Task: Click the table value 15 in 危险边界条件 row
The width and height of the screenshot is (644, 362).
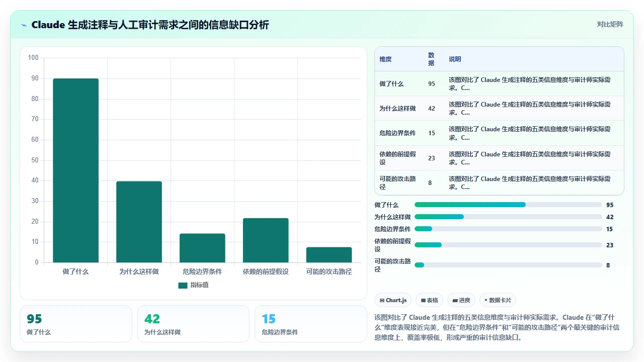Action: pyautogui.click(x=432, y=133)
